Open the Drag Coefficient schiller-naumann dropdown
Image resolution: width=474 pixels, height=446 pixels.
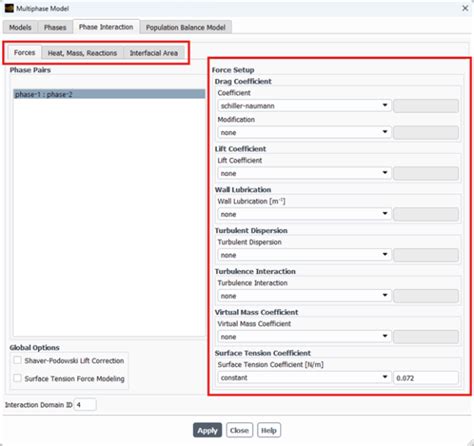click(304, 106)
